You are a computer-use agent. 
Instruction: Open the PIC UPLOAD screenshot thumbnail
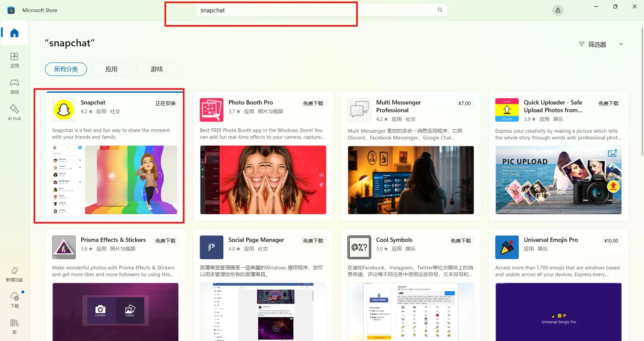coord(558,180)
